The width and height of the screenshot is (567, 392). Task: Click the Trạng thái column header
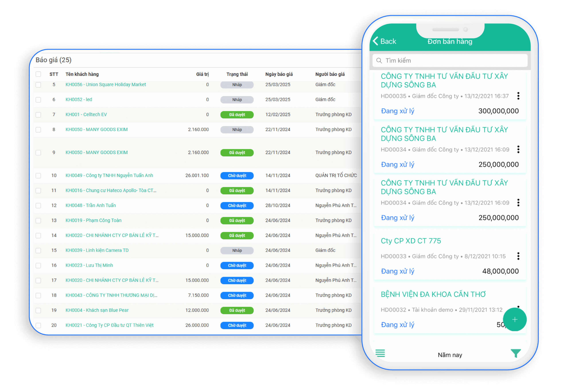point(237,74)
